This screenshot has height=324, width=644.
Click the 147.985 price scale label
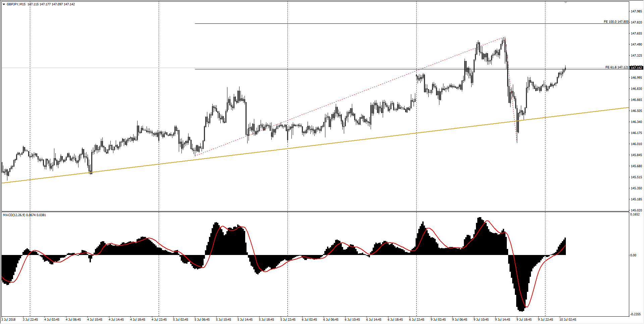pyautogui.click(x=636, y=11)
